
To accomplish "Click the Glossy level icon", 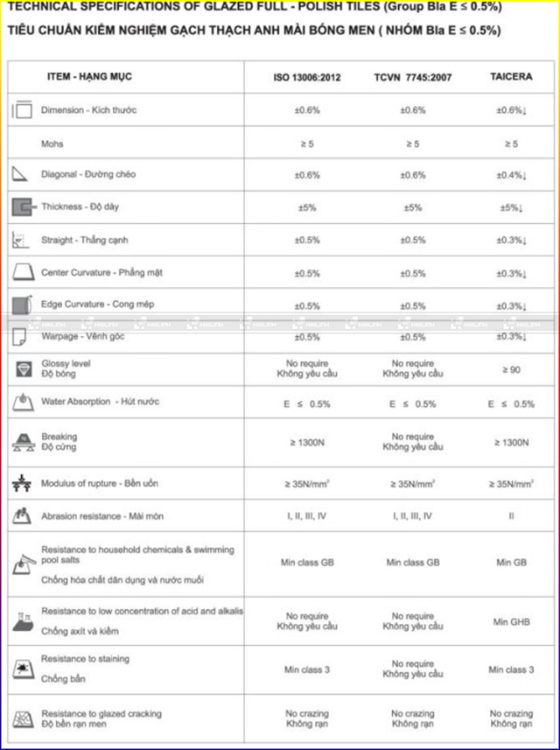I will pos(23,368).
